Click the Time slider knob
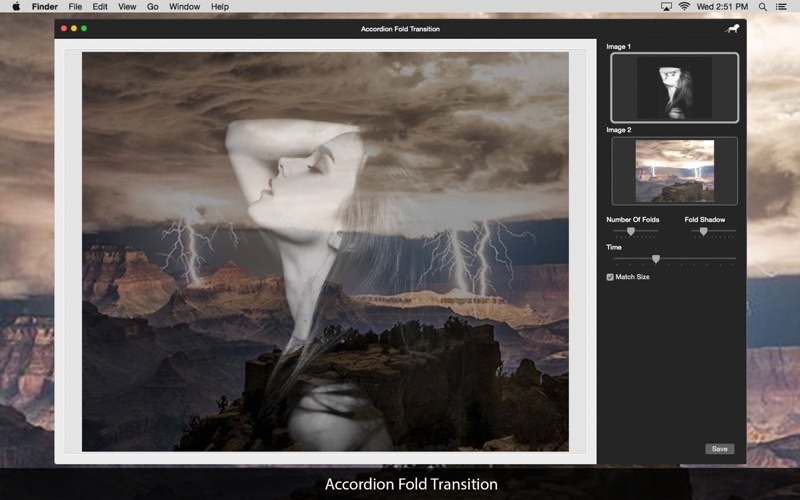This screenshot has height=500, width=800. pyautogui.click(x=656, y=259)
